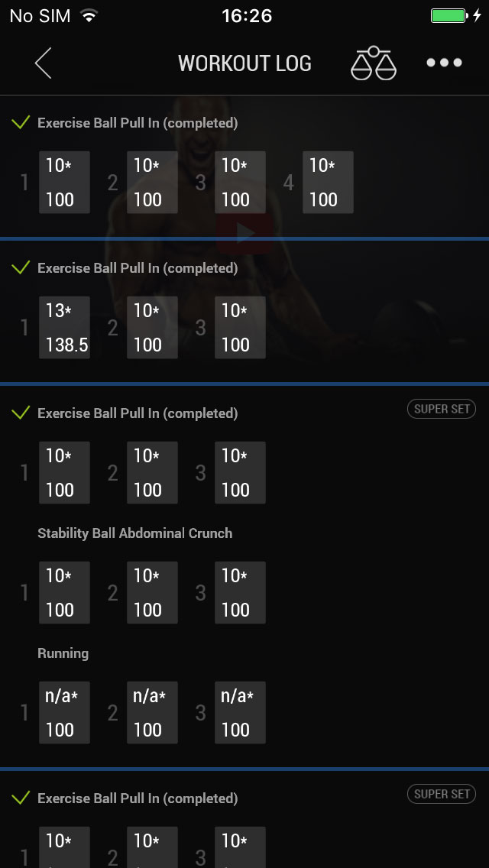Select Running set 3 n/a box
The width and height of the screenshot is (489, 868).
pos(240,712)
